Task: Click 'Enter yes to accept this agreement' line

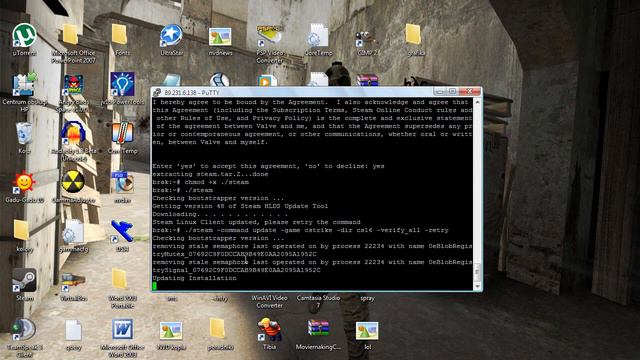Action: (268, 166)
